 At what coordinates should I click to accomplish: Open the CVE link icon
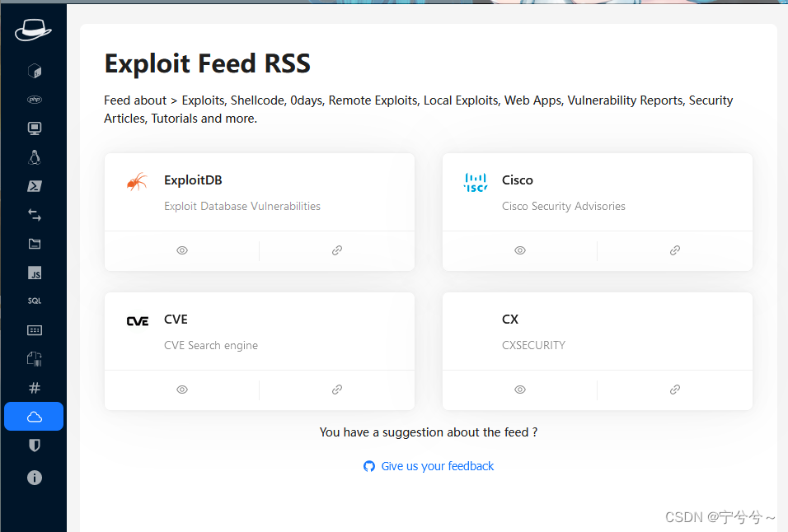point(336,390)
